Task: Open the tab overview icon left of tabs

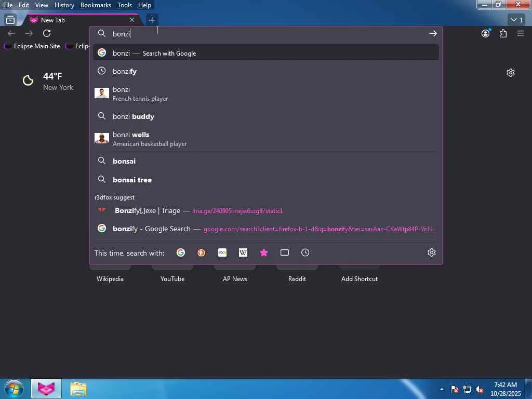Action: [10, 20]
